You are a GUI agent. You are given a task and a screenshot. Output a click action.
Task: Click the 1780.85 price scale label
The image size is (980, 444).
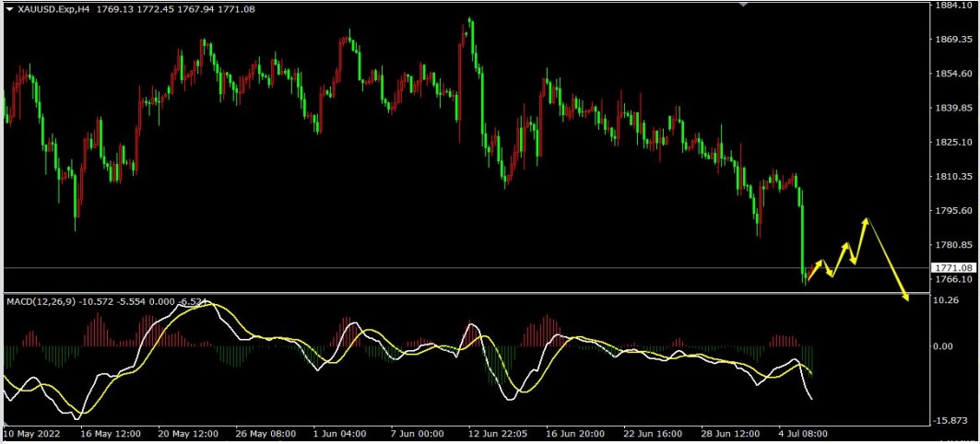coord(955,245)
